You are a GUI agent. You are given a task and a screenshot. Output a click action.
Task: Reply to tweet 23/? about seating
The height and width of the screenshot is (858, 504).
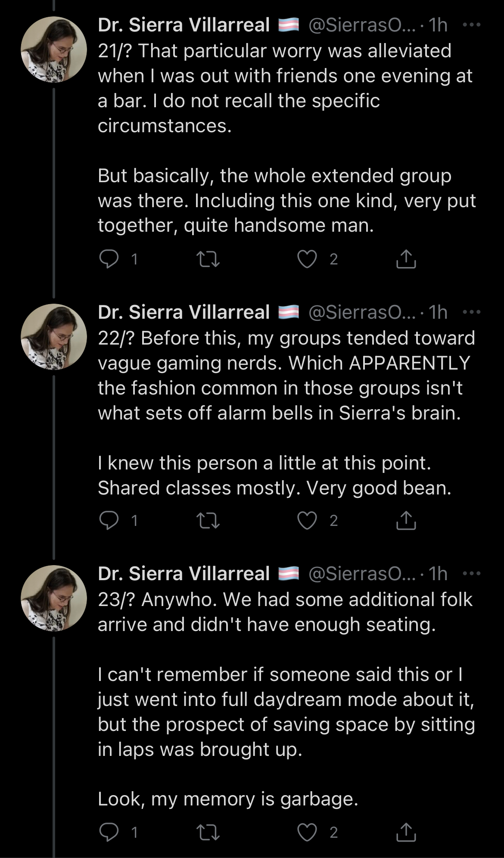click(x=109, y=833)
